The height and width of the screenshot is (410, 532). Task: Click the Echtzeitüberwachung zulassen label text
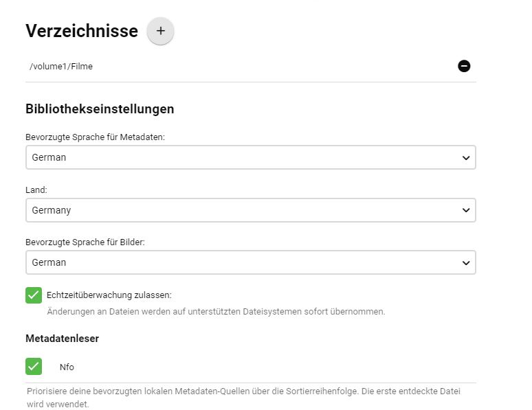click(109, 295)
